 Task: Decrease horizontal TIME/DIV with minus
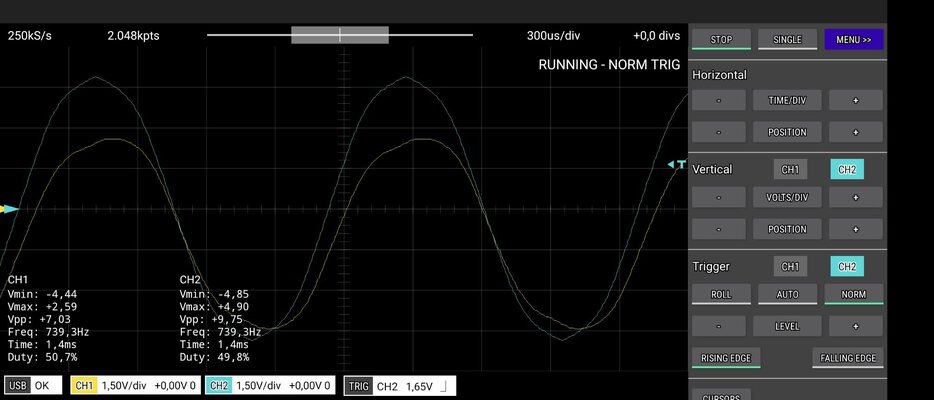click(x=718, y=100)
